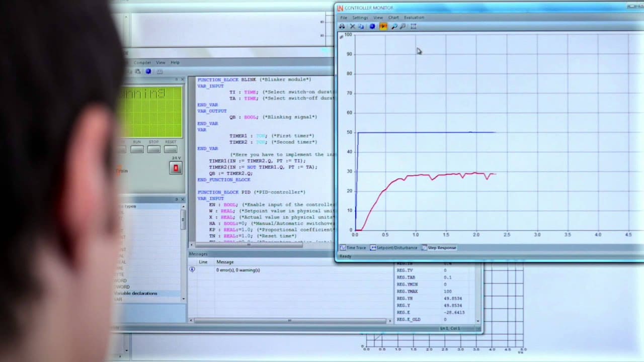Close the data types panel with its X

coord(182,199)
